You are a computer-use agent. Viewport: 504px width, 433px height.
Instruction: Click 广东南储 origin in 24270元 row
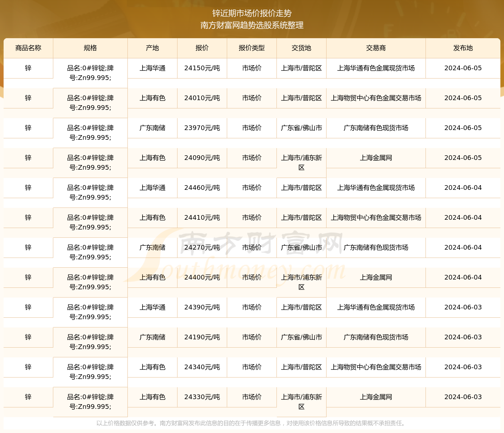coord(153,247)
